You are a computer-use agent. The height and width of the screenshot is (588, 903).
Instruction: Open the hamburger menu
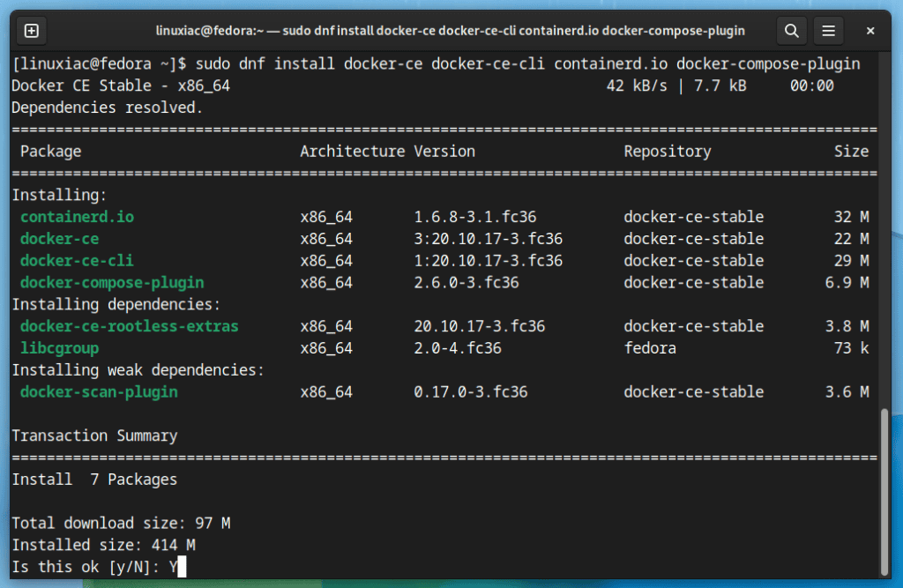tap(828, 31)
